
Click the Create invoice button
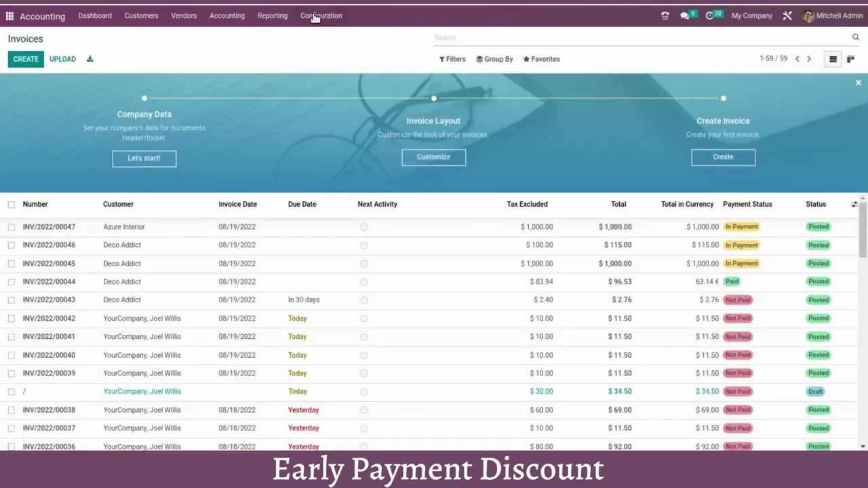(26, 59)
